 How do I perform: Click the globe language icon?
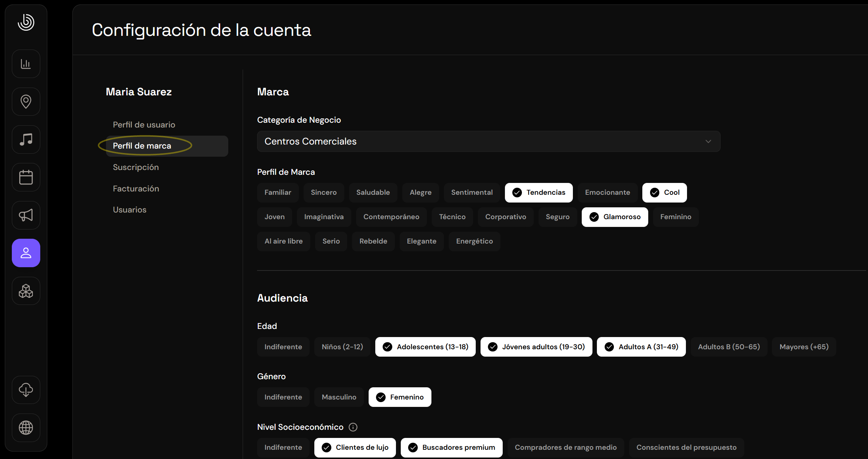(26, 428)
